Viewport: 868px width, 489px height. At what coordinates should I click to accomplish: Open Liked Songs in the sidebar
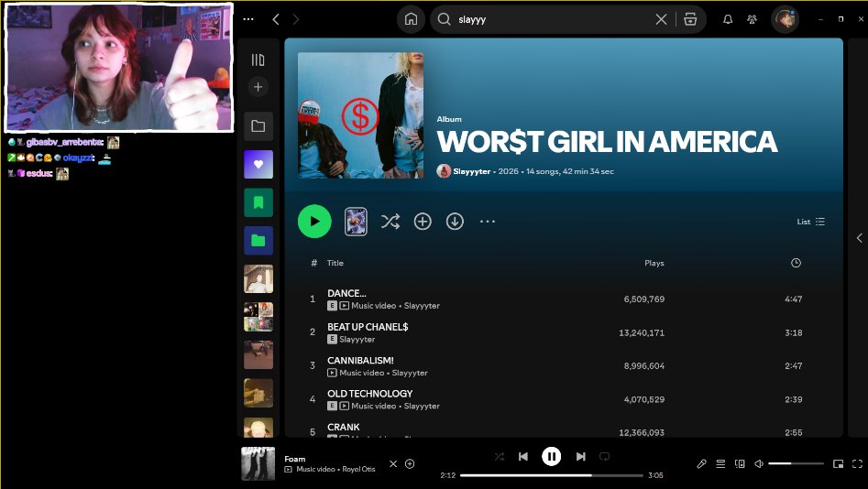(258, 164)
